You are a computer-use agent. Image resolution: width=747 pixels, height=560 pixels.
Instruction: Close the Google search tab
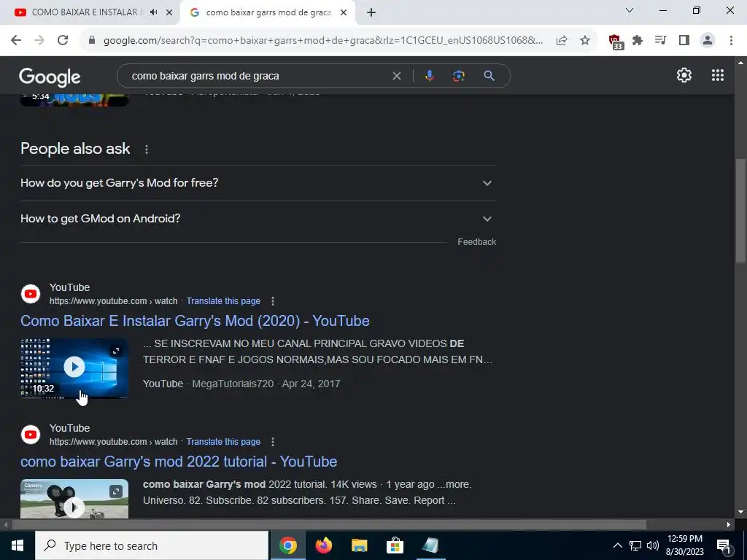[x=344, y=13]
